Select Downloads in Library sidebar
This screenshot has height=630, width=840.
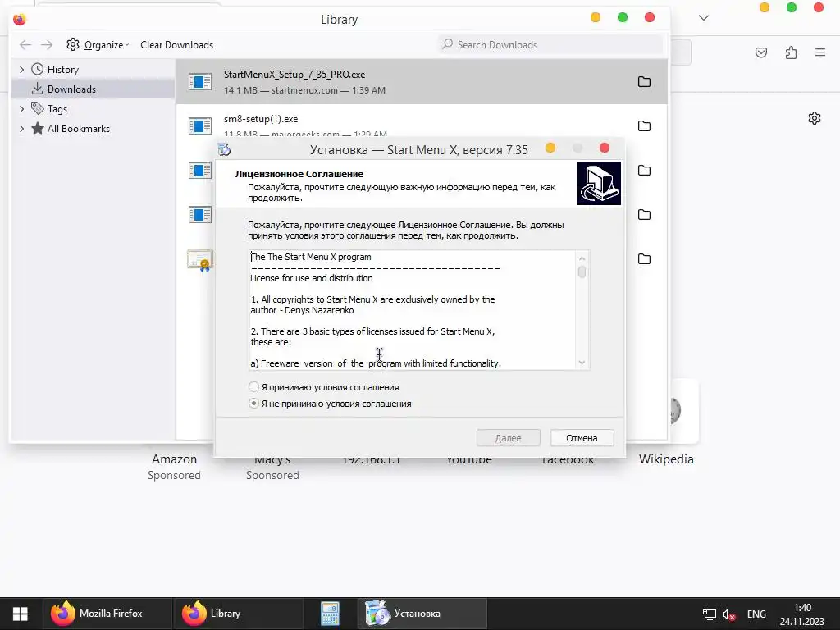coord(71,89)
